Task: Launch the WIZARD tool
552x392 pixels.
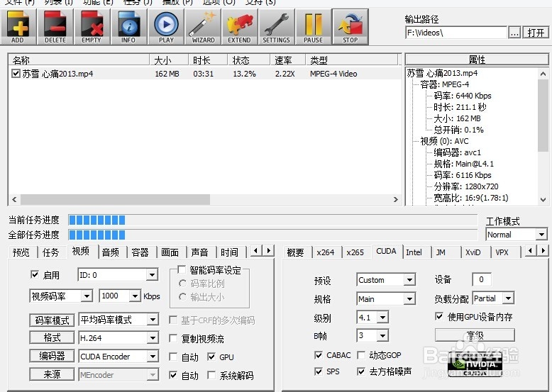Action: tap(203, 27)
